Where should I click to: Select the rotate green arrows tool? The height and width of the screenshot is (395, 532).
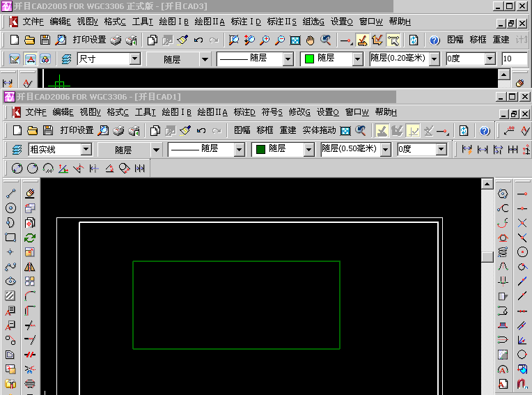(x=30, y=238)
